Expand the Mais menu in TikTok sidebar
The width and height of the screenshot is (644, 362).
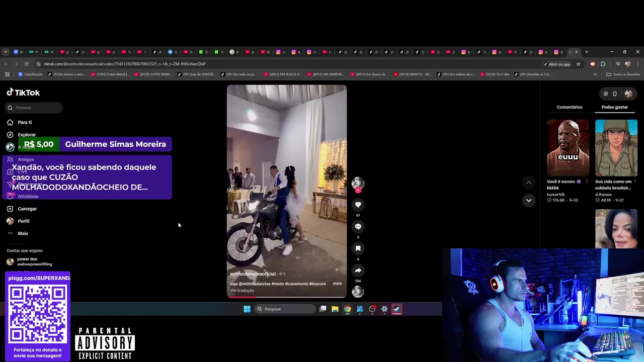(x=17, y=233)
